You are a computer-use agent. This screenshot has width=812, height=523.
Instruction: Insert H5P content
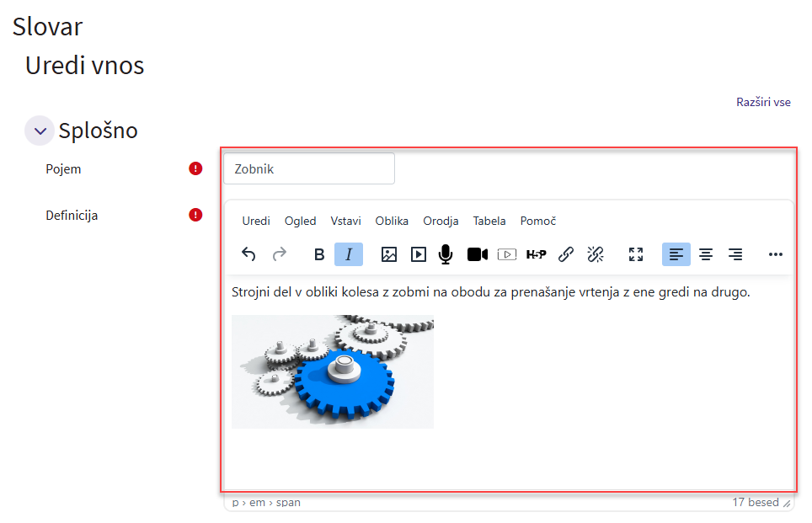[536, 254]
